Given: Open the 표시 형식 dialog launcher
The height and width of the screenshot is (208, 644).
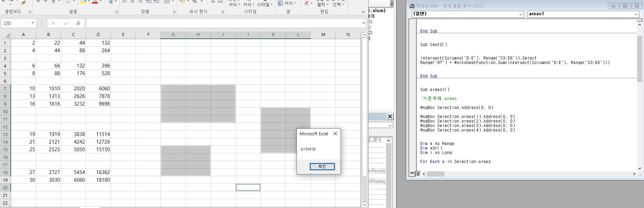Looking at the screenshot, I should (x=223, y=12).
